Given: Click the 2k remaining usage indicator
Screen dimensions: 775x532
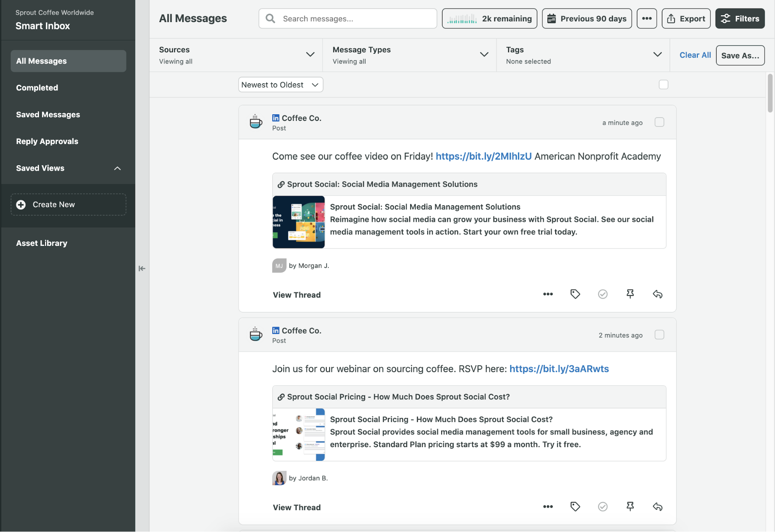Looking at the screenshot, I should pyautogui.click(x=489, y=19).
